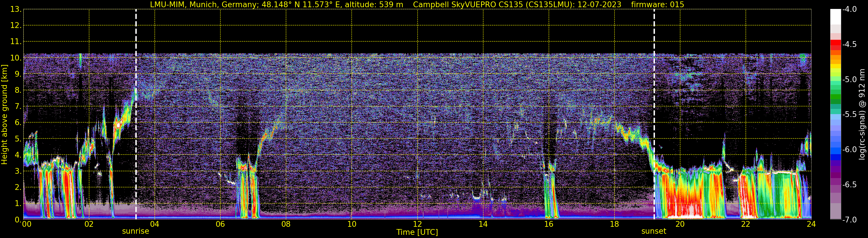Screen dimensions: 868x238
Task: Click the '12' height tick label
Action: point(16,26)
